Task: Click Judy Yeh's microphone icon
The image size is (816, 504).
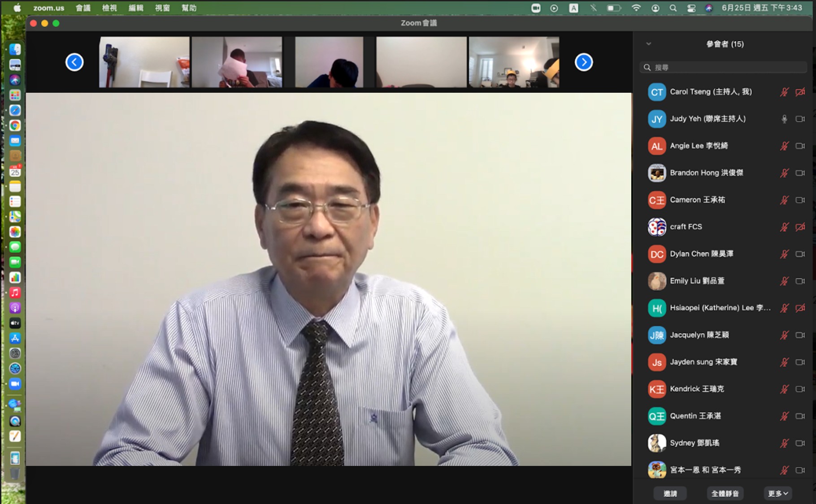Action: coord(784,119)
